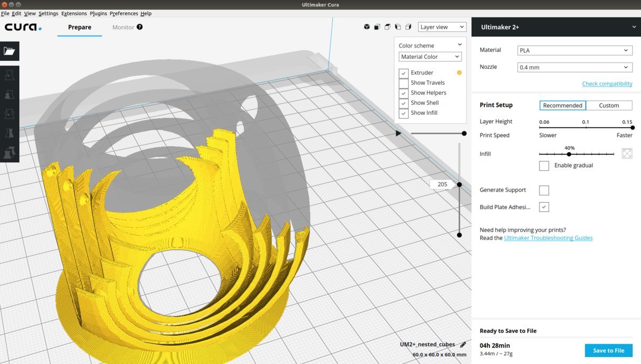Open the Material Color dropdown

click(430, 57)
